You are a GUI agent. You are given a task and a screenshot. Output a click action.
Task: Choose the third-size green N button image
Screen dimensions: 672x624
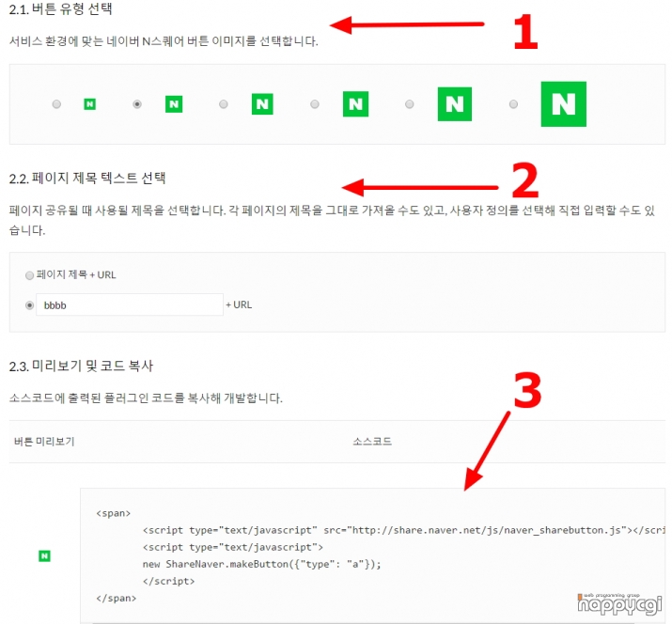(x=262, y=104)
